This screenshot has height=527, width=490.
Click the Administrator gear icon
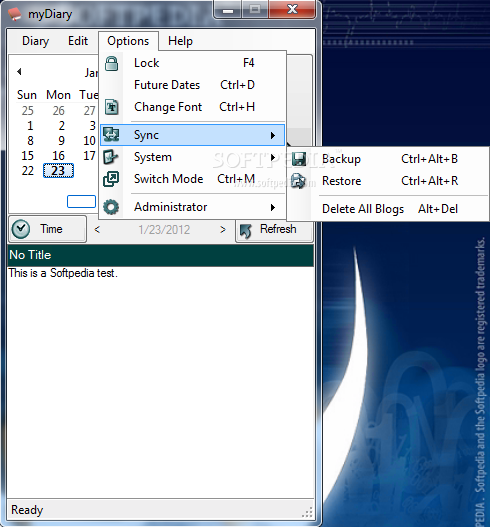(111, 207)
